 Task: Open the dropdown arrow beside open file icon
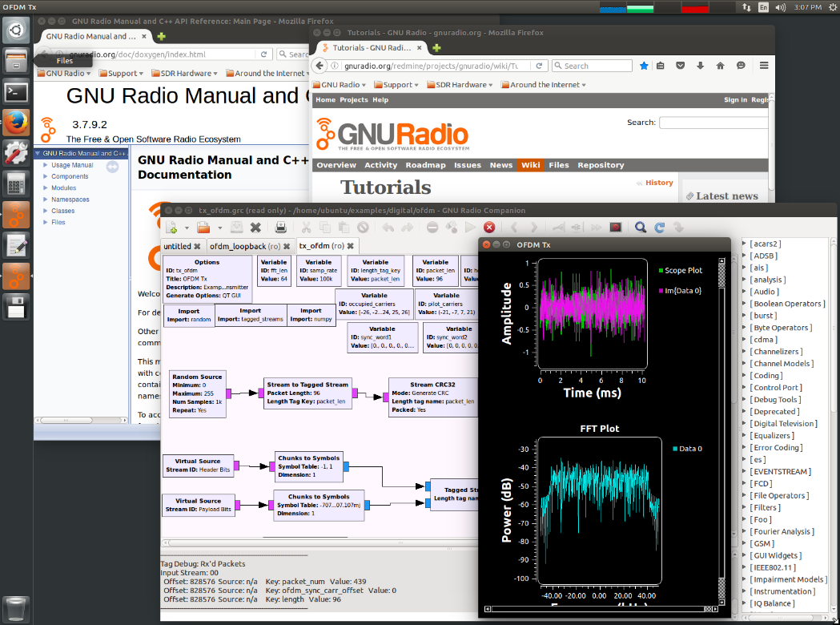tap(219, 228)
